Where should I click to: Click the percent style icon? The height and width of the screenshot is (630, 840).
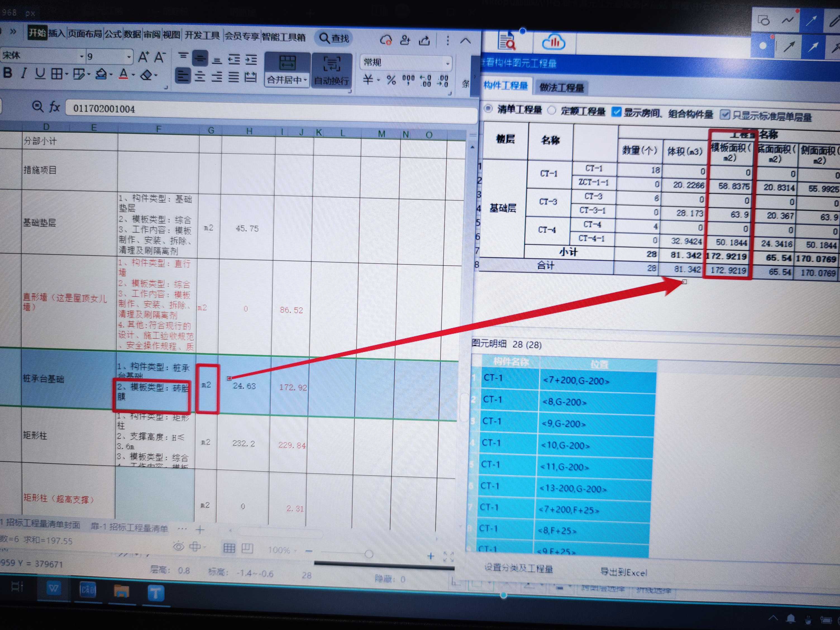391,80
